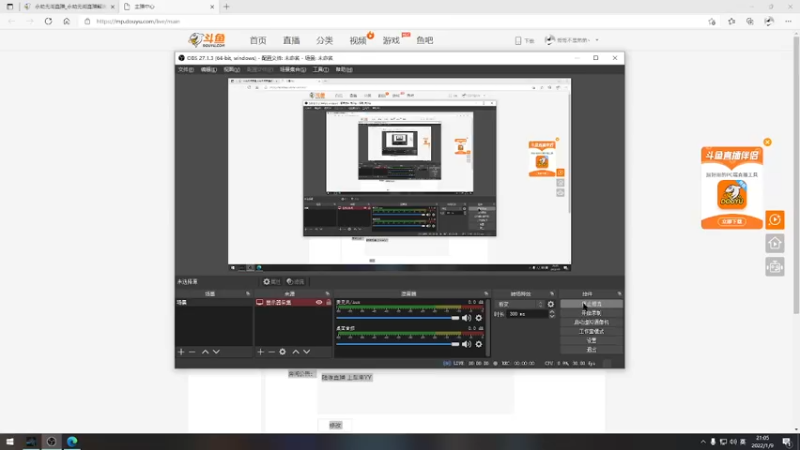Toggle 工作室模式 studio mode
Viewport: 800px width, 450px height.
591,332
